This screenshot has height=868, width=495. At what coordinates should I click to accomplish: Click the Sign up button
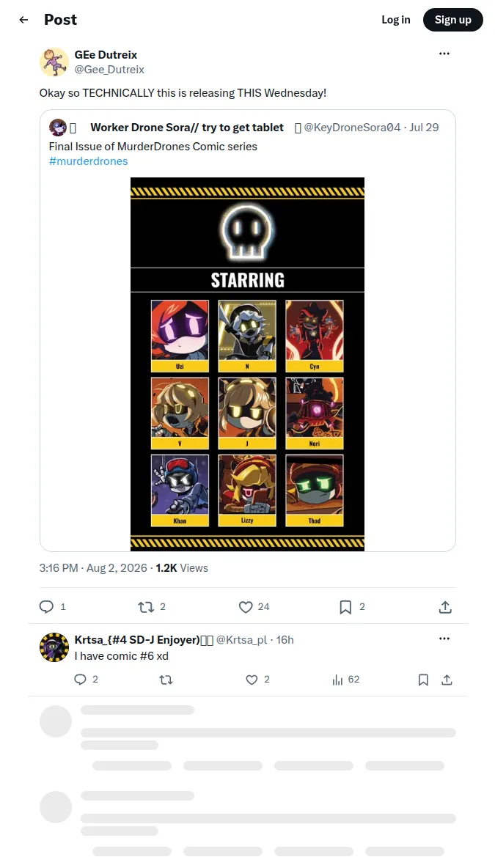[453, 20]
